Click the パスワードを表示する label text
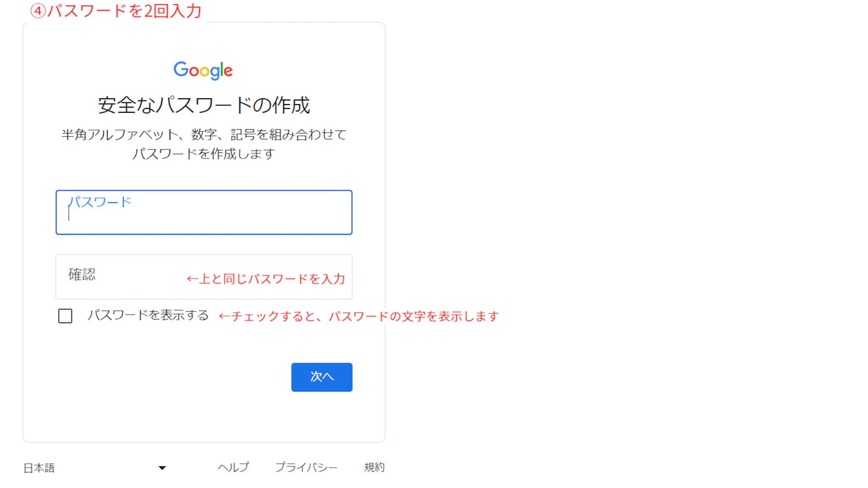Viewport: 868px width, 488px height. tap(148, 315)
